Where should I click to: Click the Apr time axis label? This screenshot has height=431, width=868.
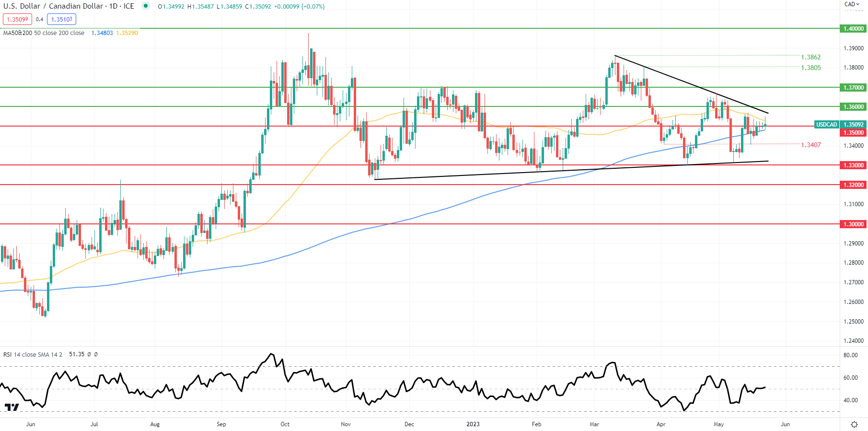tap(661, 424)
